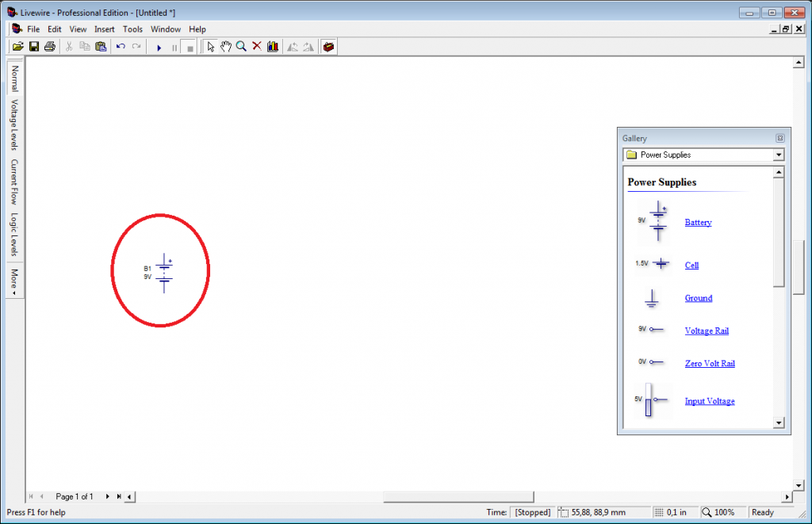Click the Open file toolbar icon
This screenshot has height=524, width=812.
17,47
